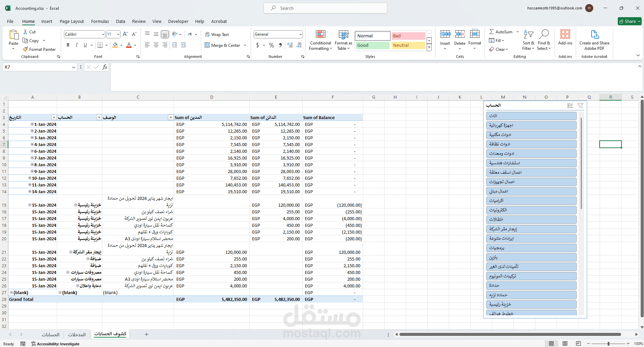Switch to Page Break Preview view
The image size is (644, 347).
578,344
